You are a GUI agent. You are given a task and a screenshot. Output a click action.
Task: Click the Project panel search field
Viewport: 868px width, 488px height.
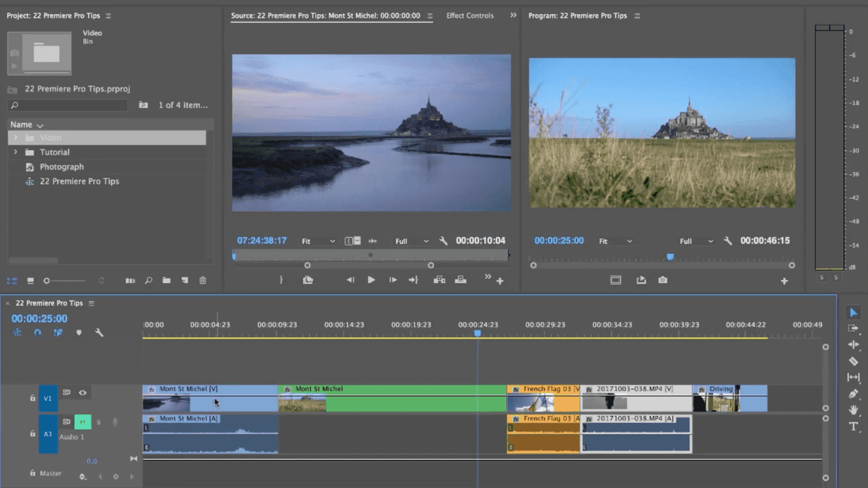coord(68,105)
